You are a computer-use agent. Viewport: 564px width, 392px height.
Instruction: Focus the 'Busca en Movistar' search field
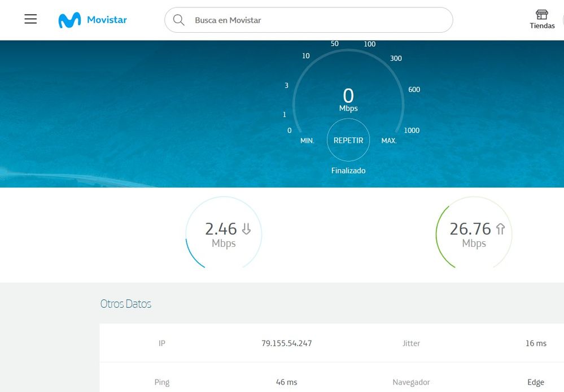click(x=316, y=20)
